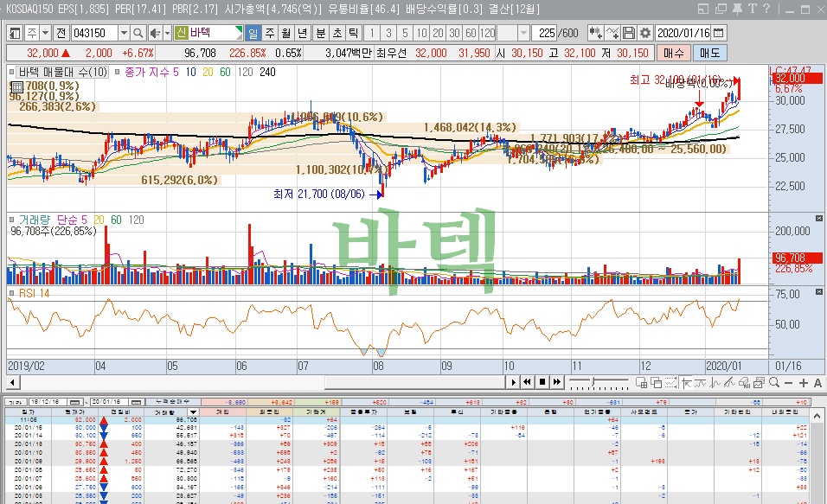Click the pin window icon in title bar
Viewport: 827px width, 504px height.
[x=738, y=9]
